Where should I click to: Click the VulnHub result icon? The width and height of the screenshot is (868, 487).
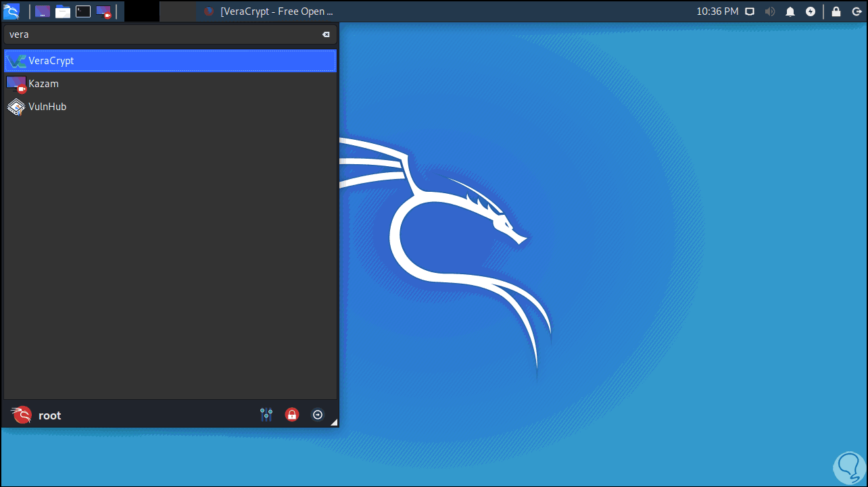(x=16, y=107)
